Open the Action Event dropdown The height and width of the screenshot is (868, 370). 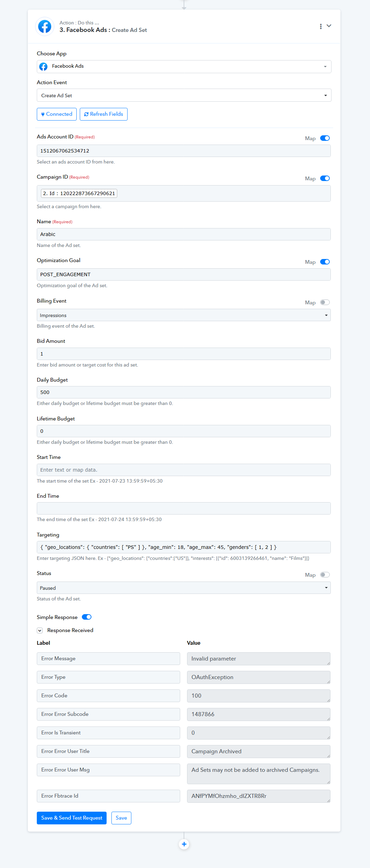[x=184, y=95]
